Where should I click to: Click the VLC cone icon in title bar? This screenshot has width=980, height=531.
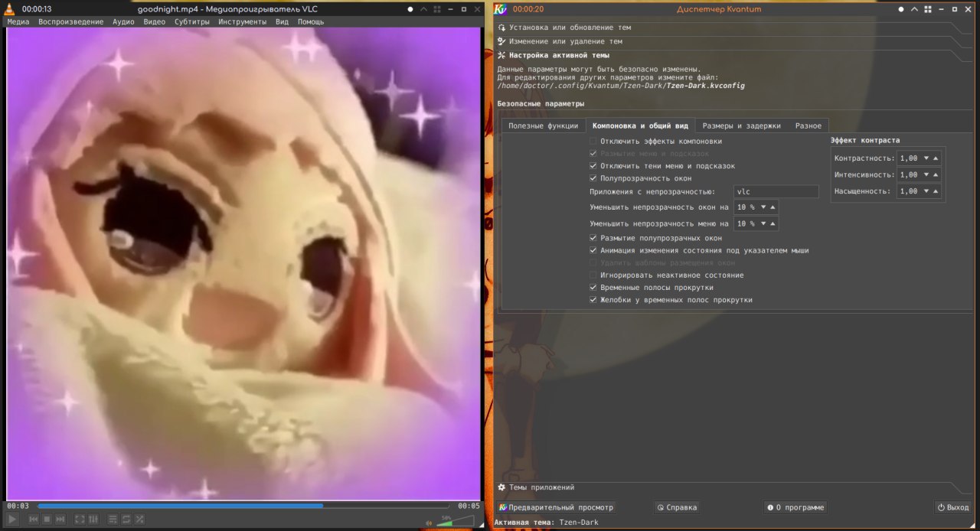coord(9,9)
